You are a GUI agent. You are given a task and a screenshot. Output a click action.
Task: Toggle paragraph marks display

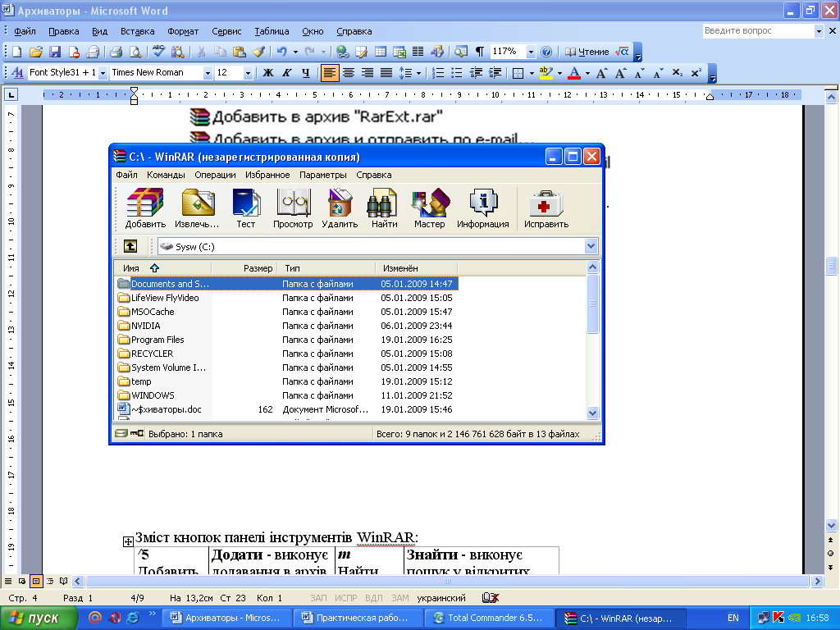point(479,52)
